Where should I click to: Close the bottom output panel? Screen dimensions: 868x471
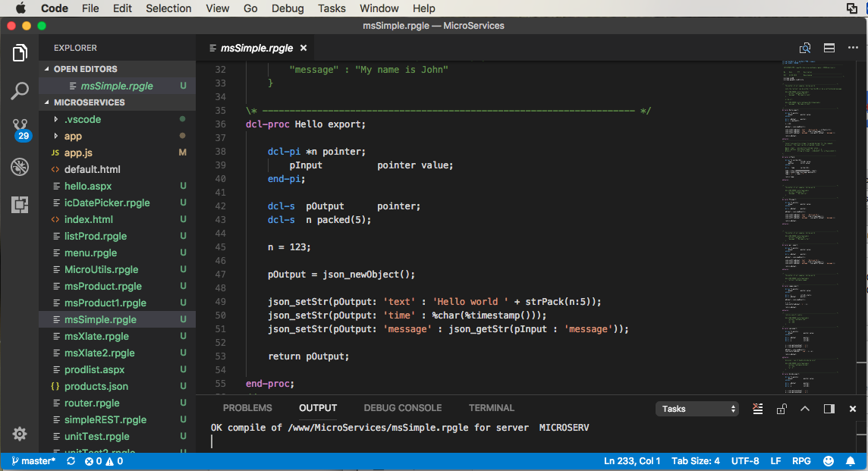(853, 409)
